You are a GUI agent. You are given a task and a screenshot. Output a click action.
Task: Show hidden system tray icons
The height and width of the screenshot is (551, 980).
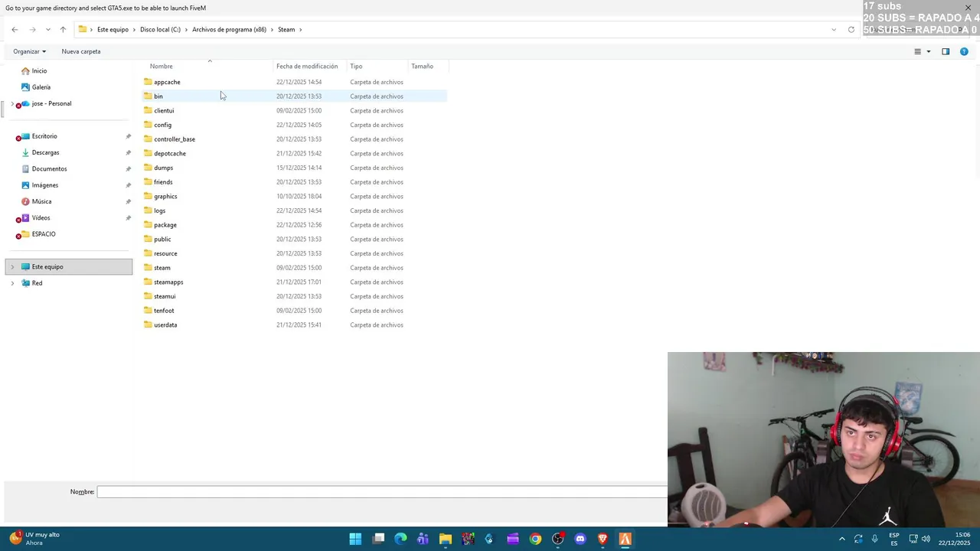pyautogui.click(x=841, y=539)
